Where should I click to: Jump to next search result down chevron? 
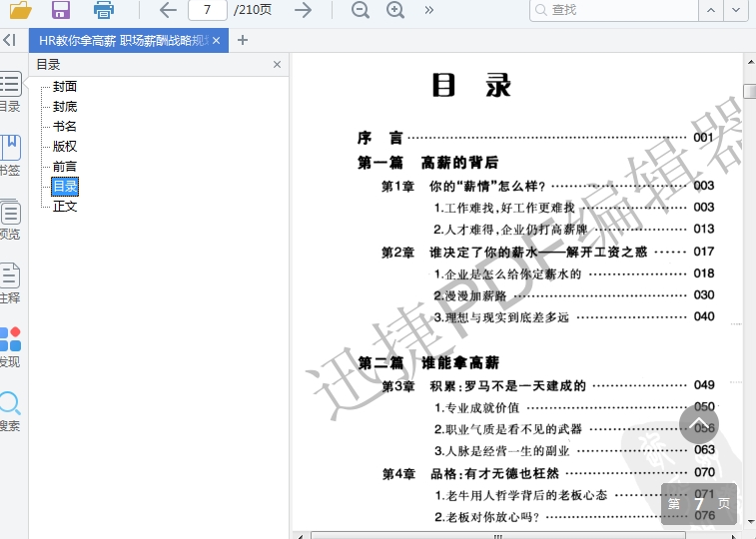pyautogui.click(x=737, y=10)
